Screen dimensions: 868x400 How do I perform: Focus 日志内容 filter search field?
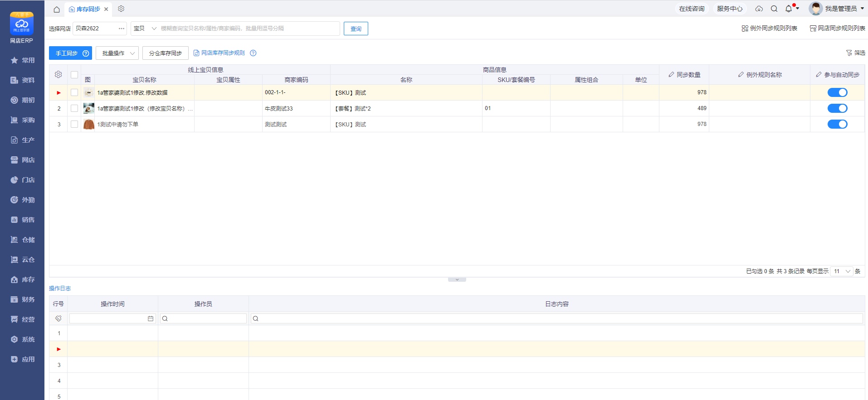pos(557,318)
